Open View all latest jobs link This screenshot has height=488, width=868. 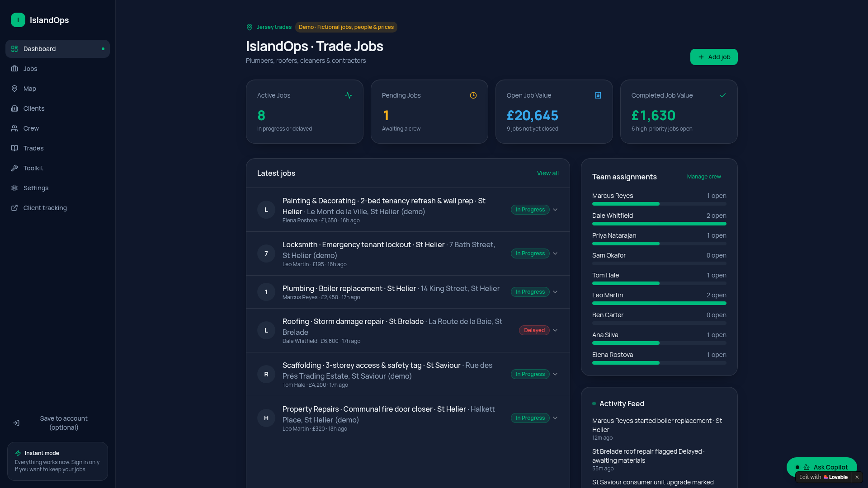tap(547, 173)
